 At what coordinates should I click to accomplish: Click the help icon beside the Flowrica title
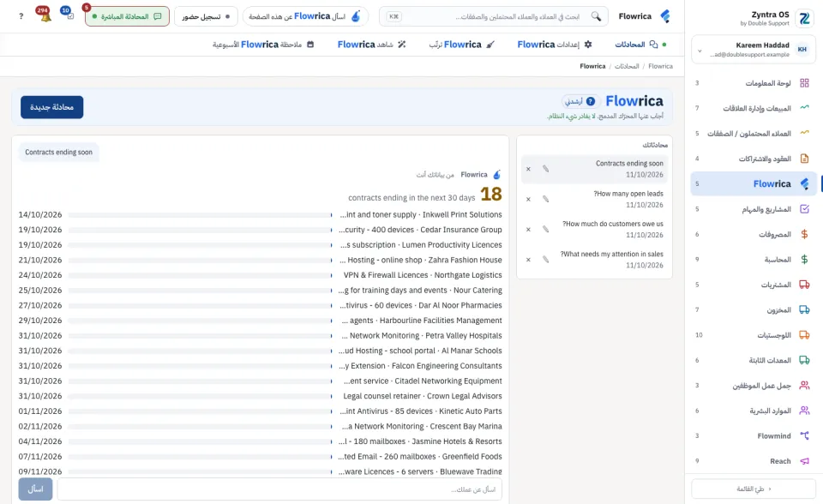[x=591, y=101]
